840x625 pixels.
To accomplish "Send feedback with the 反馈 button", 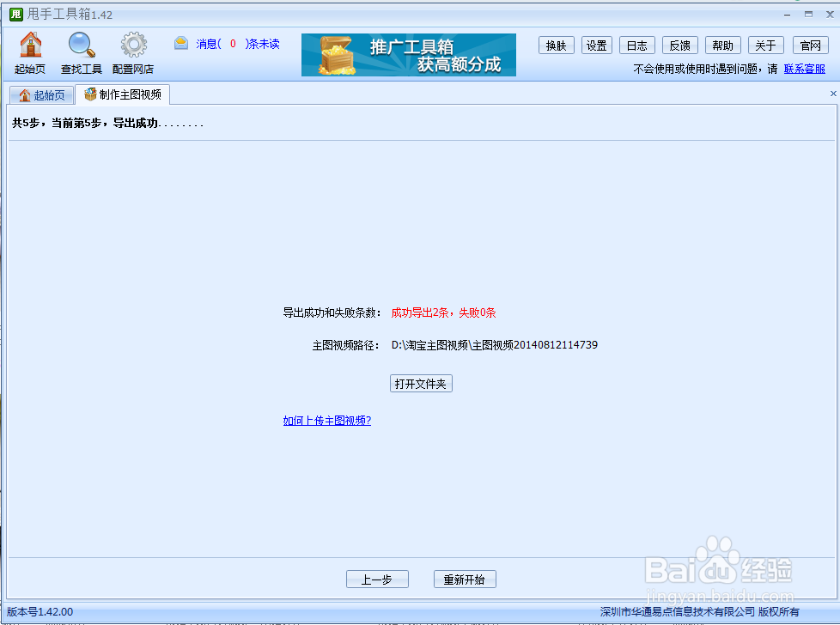I will pos(679,45).
